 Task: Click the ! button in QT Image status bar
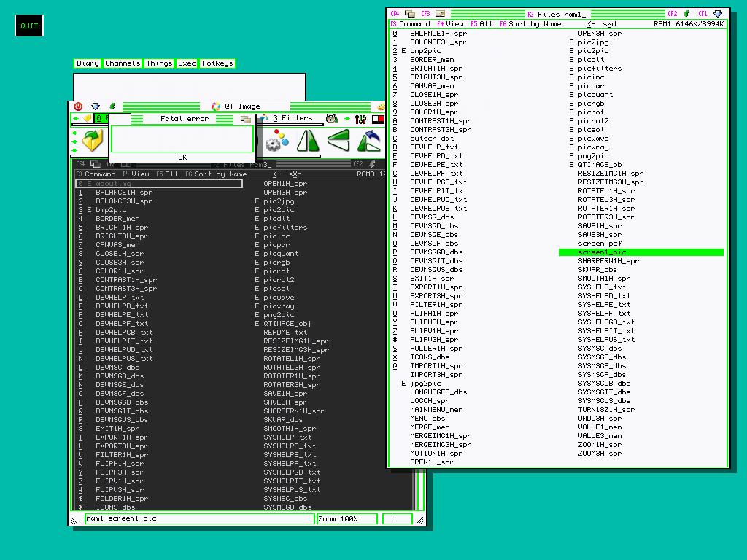pos(398,519)
